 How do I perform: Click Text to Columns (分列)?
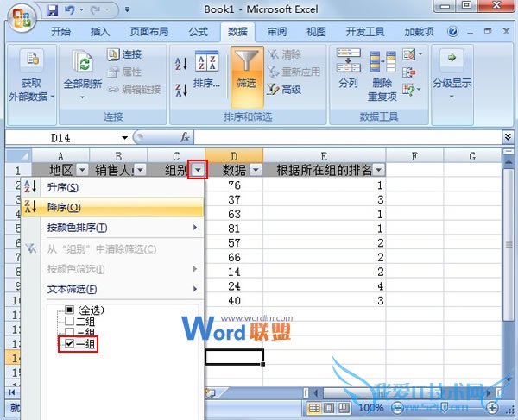pos(348,69)
